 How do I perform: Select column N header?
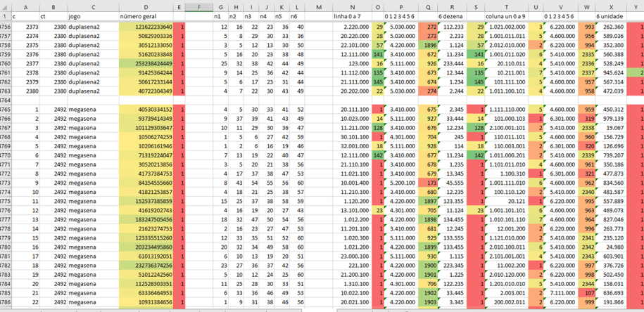point(352,7)
